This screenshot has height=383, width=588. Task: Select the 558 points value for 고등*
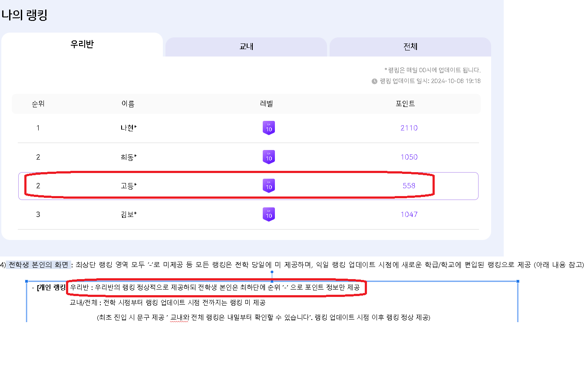[409, 186]
